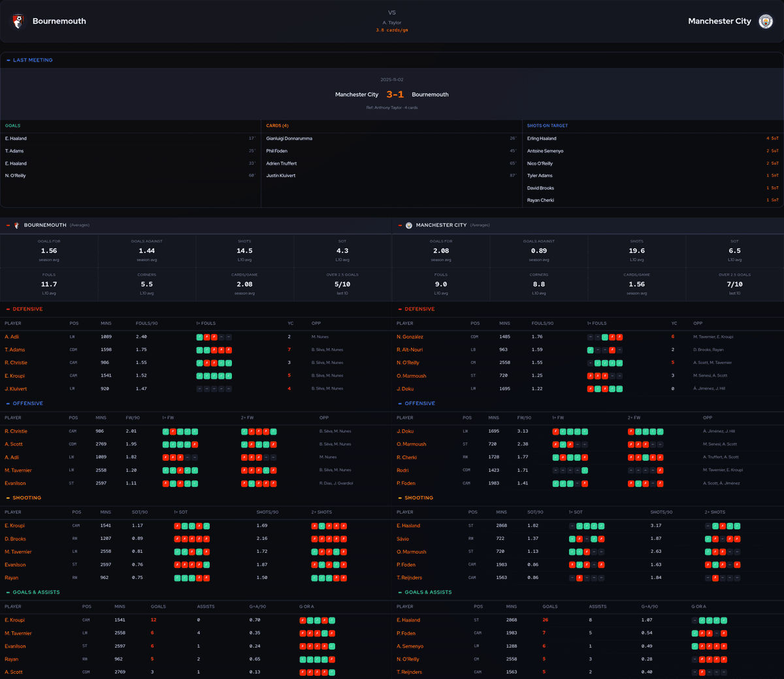The height and width of the screenshot is (679, 784).
Task: Click the SHOTS ON TARGET column heading
Action: tap(547, 125)
